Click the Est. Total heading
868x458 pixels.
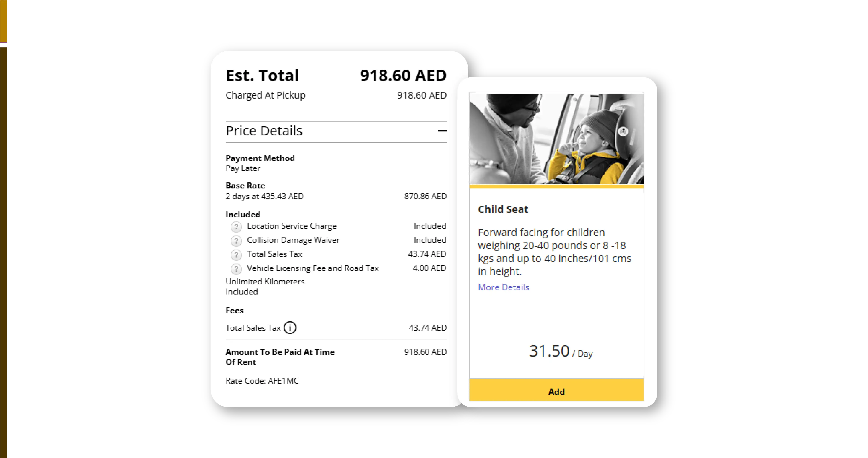[x=262, y=76]
